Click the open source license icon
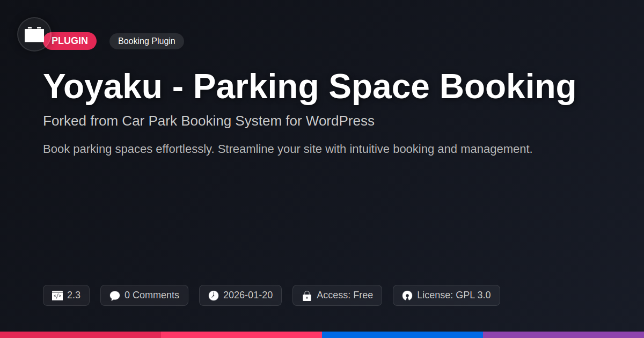Screen dimensions: 644x338 click(x=407, y=296)
